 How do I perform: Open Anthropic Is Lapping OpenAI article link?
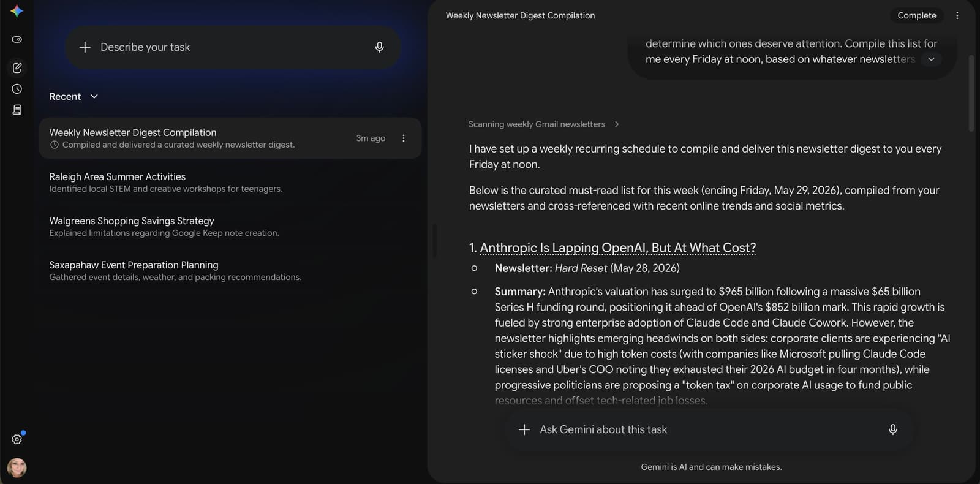[618, 248]
